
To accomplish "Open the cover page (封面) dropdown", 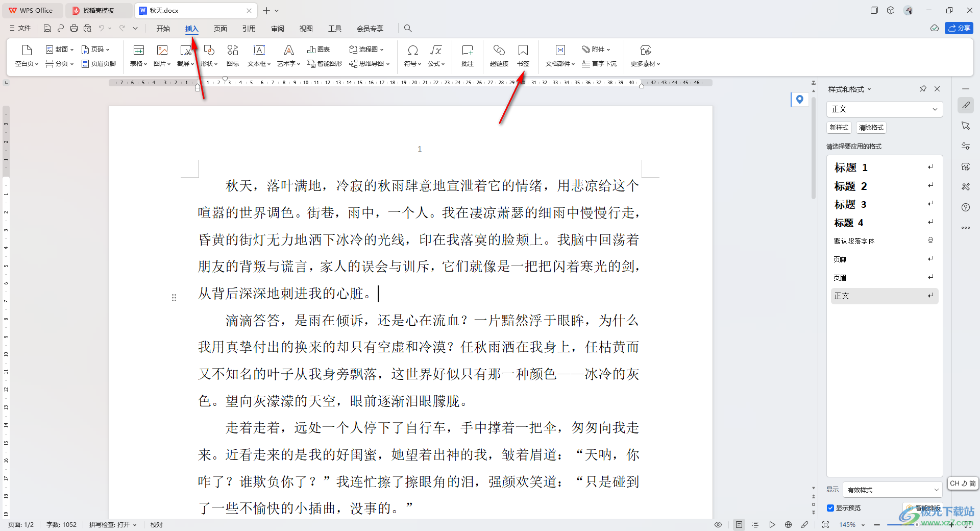I will (60, 50).
